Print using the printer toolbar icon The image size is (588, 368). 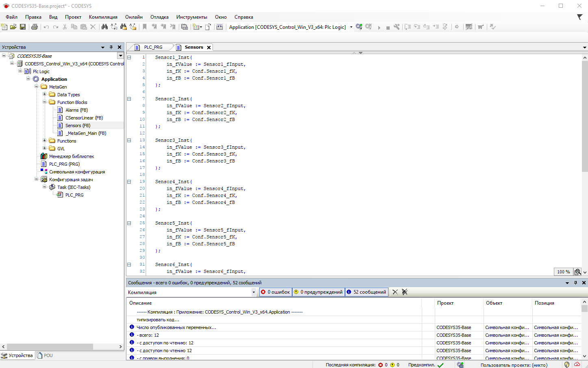tap(35, 27)
